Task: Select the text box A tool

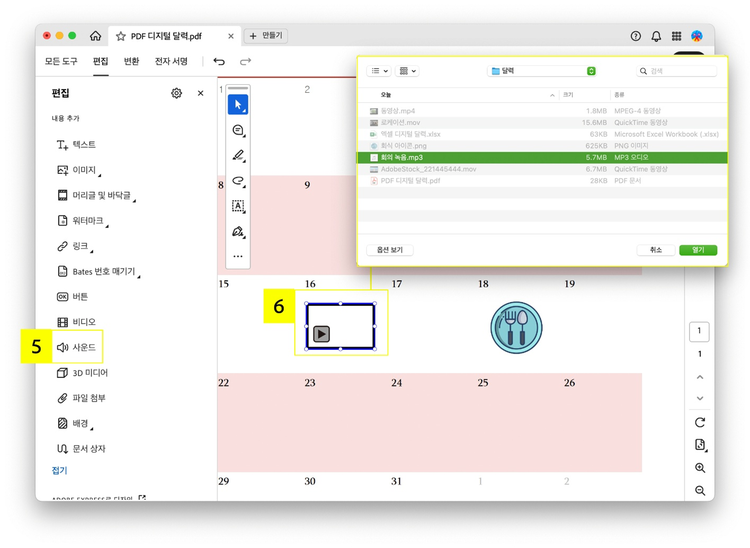Action: 238,206
